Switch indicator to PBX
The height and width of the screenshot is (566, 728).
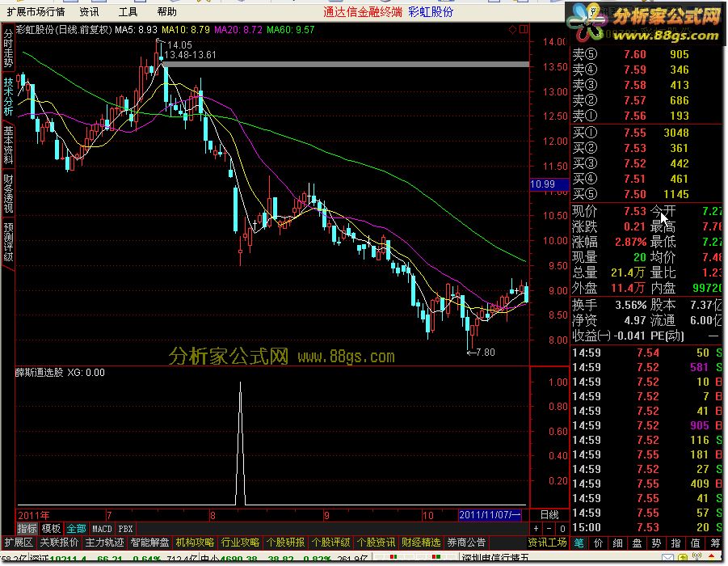[125, 529]
